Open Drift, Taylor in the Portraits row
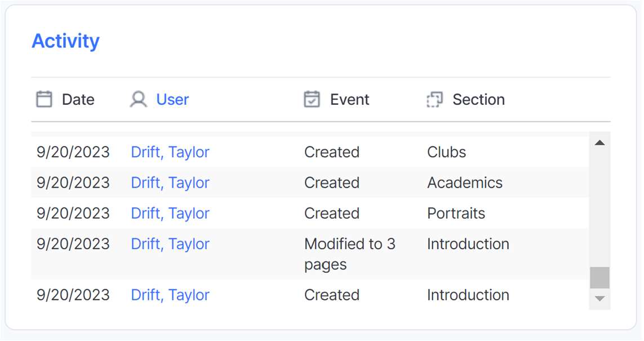644x341 pixels. [170, 214]
